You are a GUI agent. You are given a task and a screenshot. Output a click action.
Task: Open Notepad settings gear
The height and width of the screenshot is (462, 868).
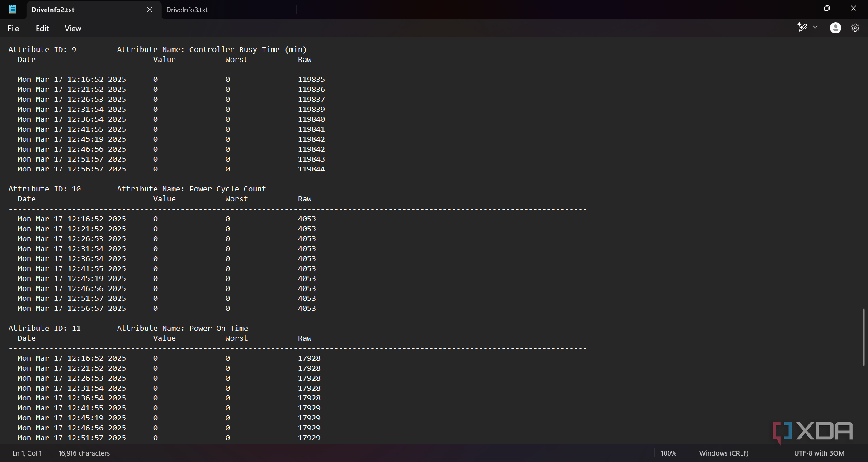(x=855, y=28)
